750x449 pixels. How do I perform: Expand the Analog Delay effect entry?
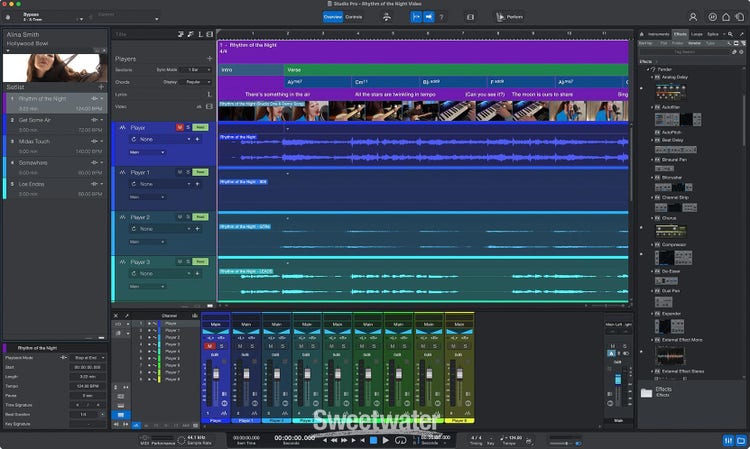tap(652, 77)
